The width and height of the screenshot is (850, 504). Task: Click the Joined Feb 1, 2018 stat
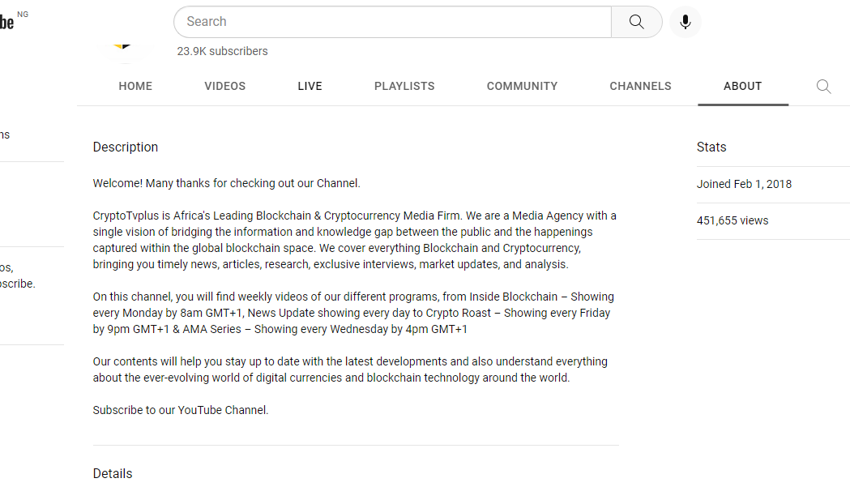744,184
